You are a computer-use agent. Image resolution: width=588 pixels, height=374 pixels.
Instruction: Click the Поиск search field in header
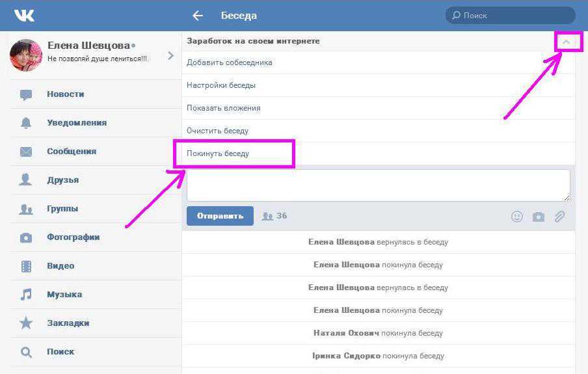pos(511,16)
